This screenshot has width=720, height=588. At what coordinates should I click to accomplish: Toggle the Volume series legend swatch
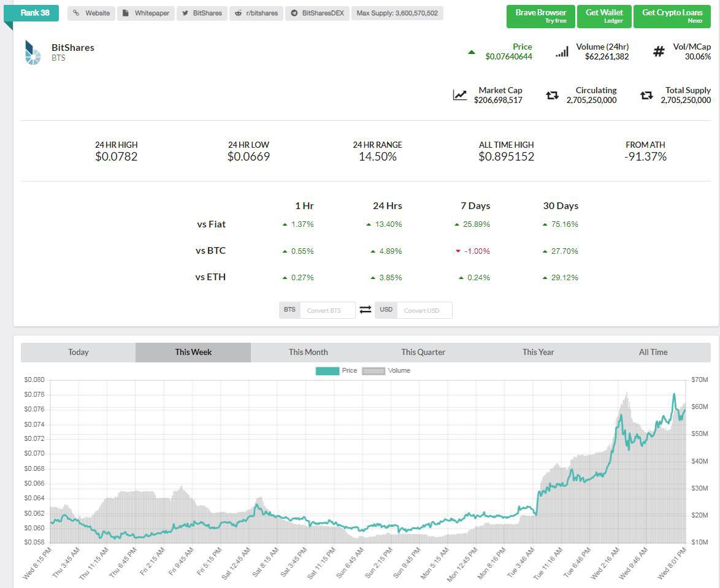pos(373,371)
